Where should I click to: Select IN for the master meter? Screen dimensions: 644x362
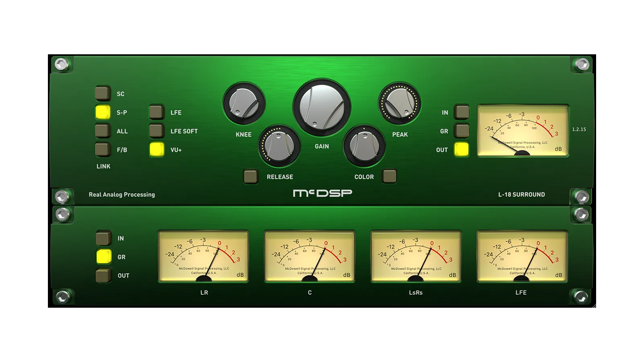coord(462,112)
